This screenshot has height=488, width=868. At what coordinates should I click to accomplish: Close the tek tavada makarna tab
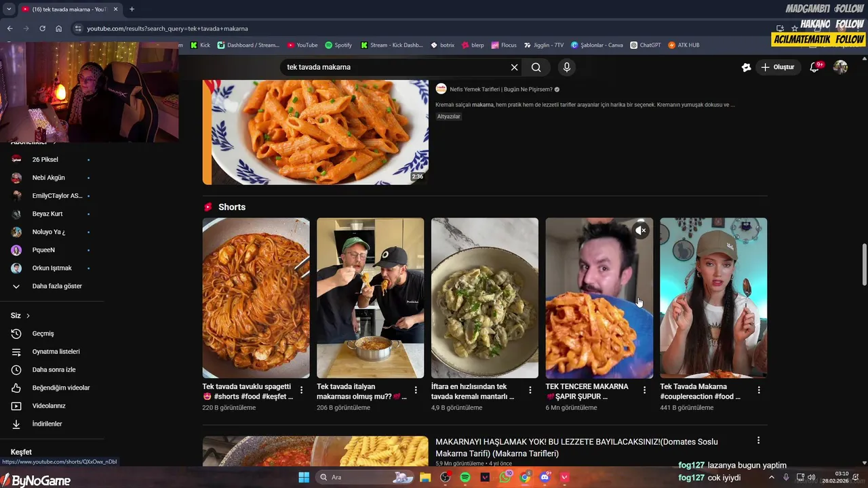(x=116, y=9)
